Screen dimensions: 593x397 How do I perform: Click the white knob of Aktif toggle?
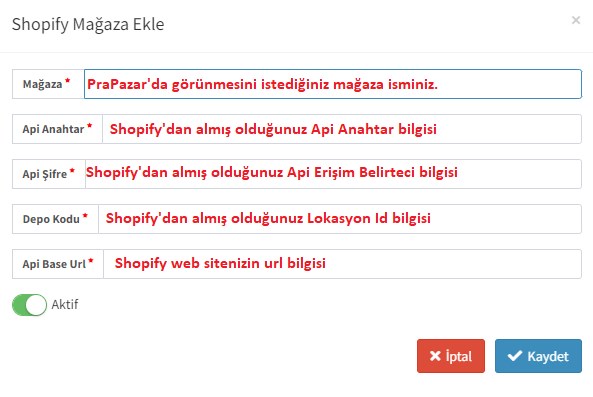(x=36, y=305)
